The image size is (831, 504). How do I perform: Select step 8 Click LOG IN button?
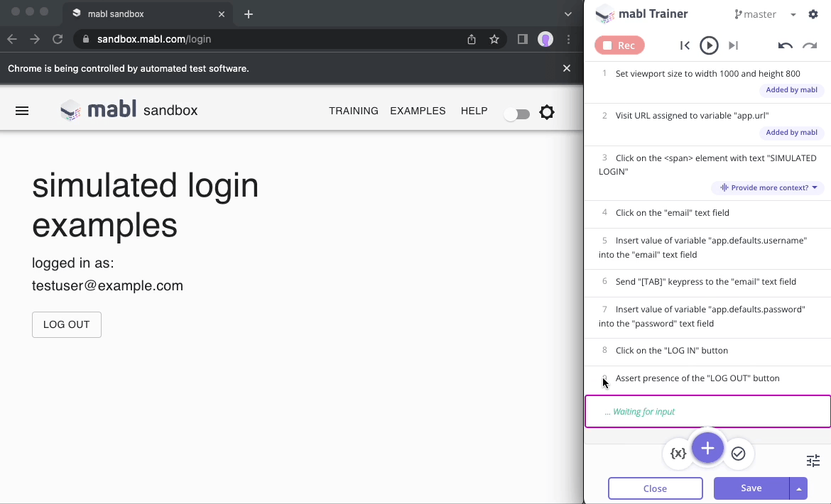click(x=707, y=351)
